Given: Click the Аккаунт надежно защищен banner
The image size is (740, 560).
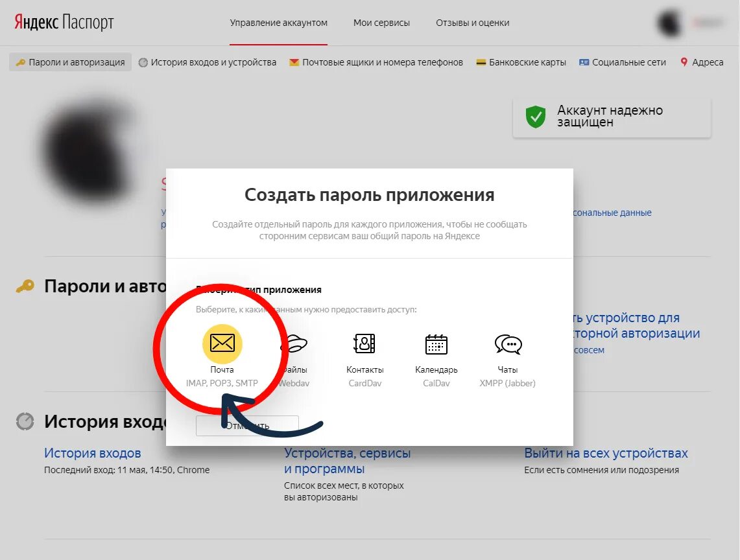Looking at the screenshot, I should coord(612,117).
